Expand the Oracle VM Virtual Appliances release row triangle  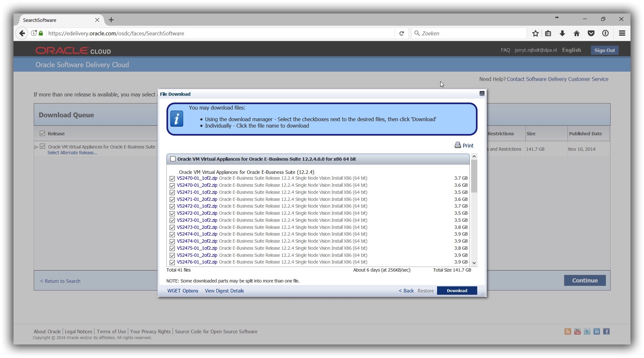click(x=36, y=147)
